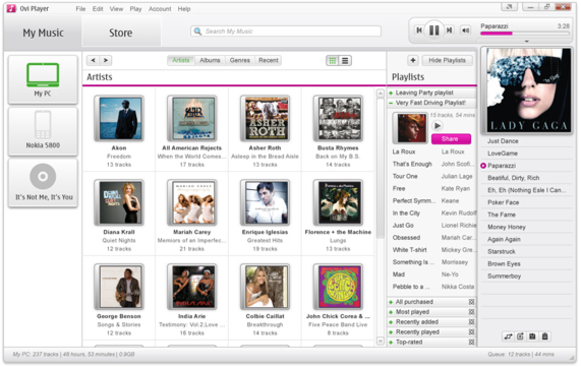Select the Artists view
The height and width of the screenshot is (367, 581).
181,60
